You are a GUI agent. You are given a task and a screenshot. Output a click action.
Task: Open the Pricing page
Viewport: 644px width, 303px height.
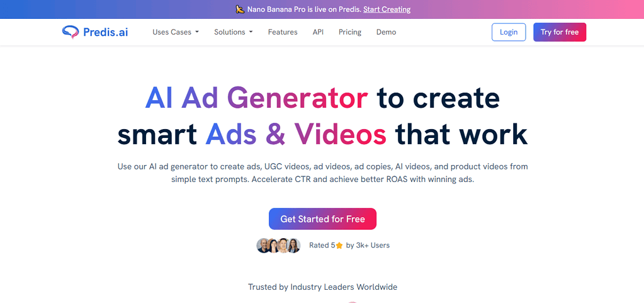click(349, 32)
